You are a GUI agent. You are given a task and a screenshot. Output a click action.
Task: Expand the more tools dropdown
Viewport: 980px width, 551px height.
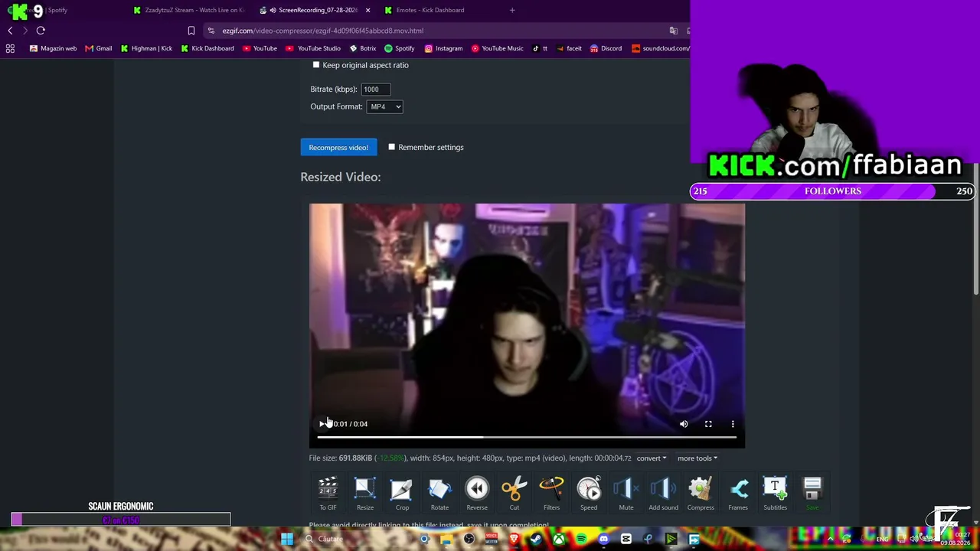(x=697, y=458)
